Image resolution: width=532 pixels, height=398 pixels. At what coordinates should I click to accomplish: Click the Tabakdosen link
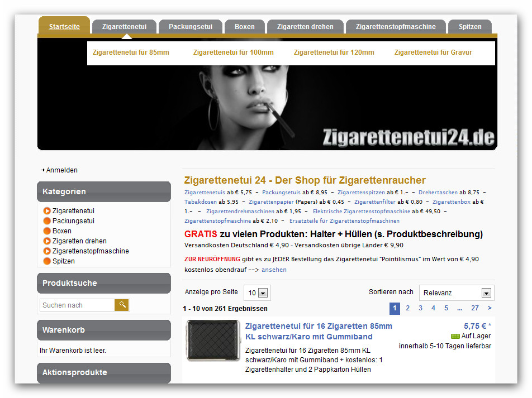[x=201, y=202]
